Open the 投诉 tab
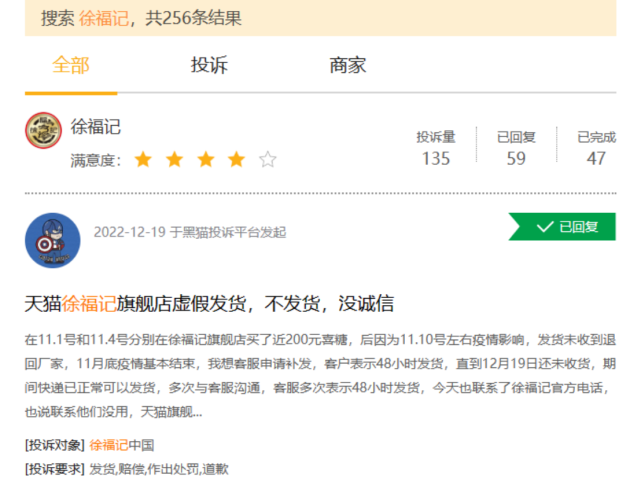The width and height of the screenshot is (641, 489). coord(209,65)
